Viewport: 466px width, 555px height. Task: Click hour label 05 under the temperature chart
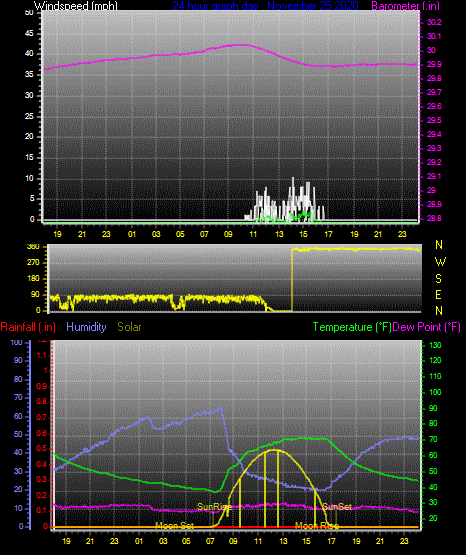pos(186,541)
